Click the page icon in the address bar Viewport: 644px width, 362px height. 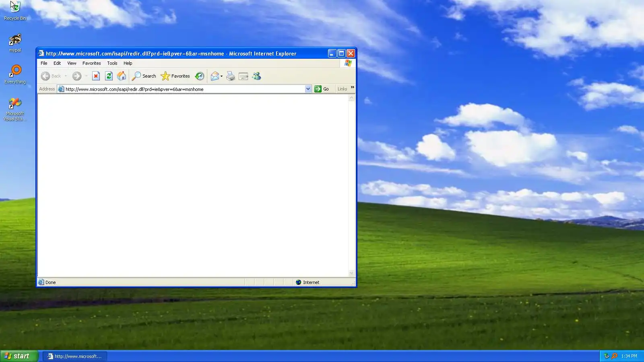61,89
